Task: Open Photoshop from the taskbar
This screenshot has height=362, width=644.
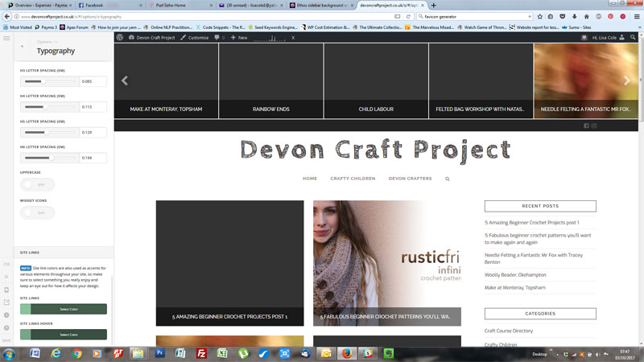Action: (159, 353)
